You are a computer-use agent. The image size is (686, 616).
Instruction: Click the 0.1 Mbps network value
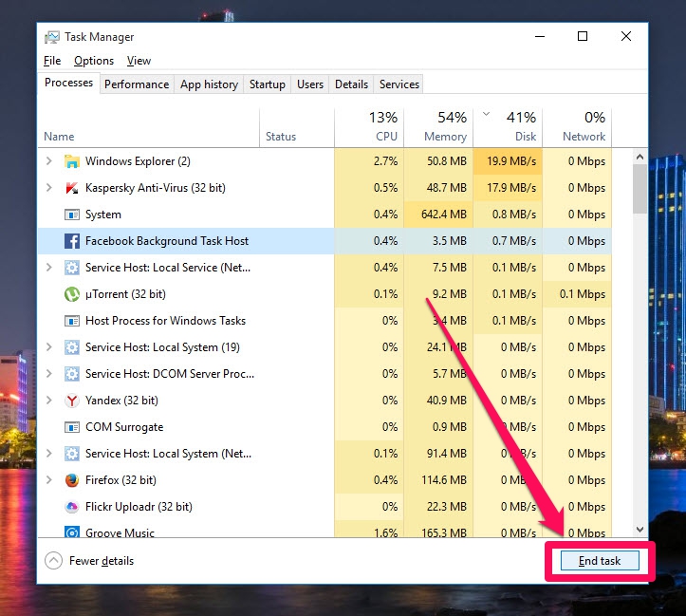tap(583, 294)
